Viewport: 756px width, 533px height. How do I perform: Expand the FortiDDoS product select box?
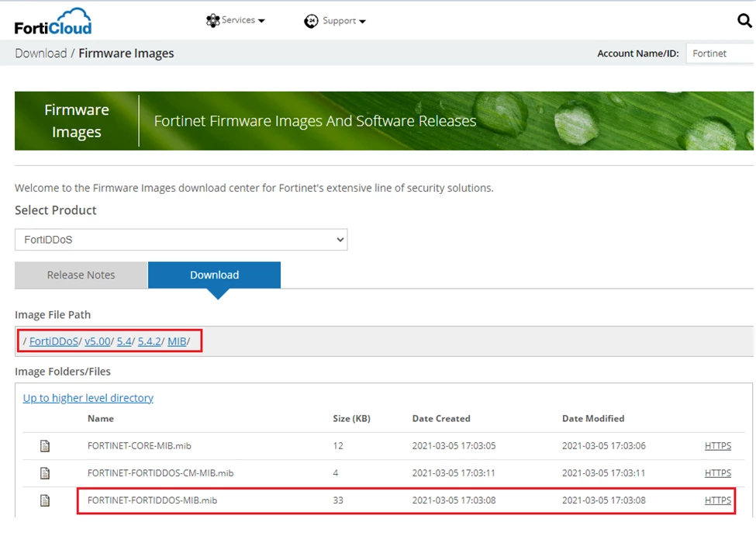[181, 240]
